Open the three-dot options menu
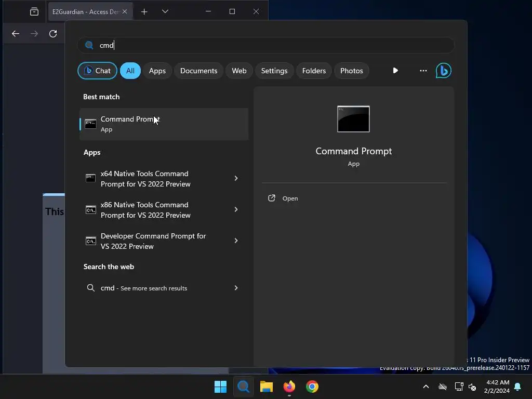This screenshot has width=532, height=399. tap(423, 71)
